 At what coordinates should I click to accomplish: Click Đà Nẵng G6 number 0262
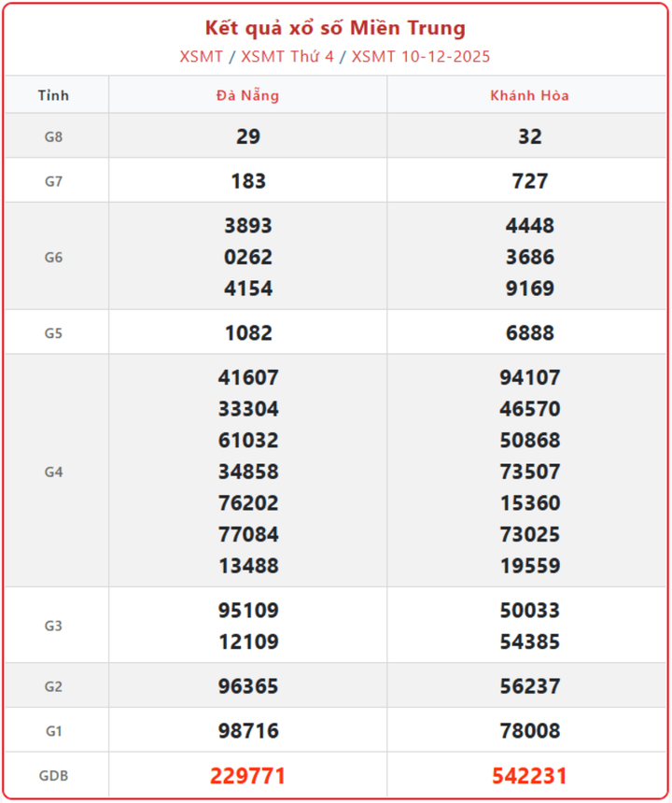(247, 257)
